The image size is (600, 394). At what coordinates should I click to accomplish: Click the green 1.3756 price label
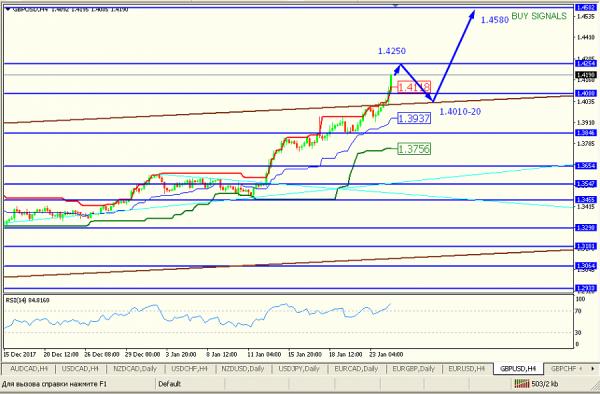coord(414,149)
